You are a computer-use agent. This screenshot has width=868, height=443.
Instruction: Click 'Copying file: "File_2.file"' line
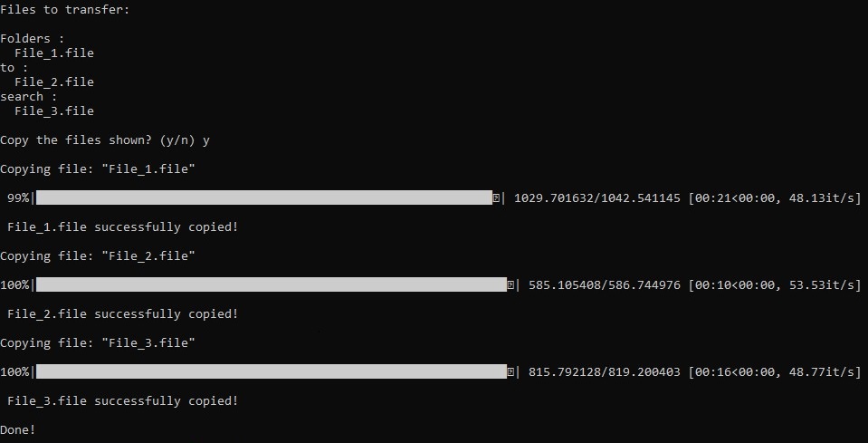[x=98, y=255]
